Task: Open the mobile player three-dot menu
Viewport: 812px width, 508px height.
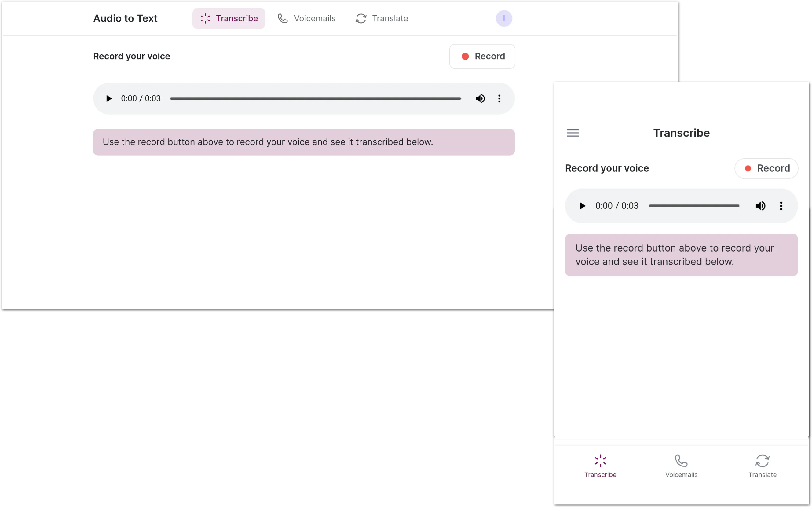Action: pyautogui.click(x=781, y=206)
